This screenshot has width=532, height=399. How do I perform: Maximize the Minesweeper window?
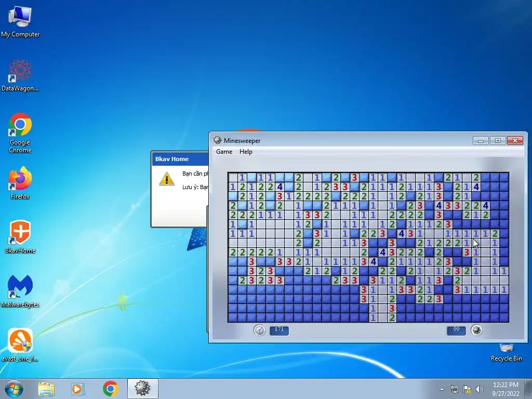point(498,140)
